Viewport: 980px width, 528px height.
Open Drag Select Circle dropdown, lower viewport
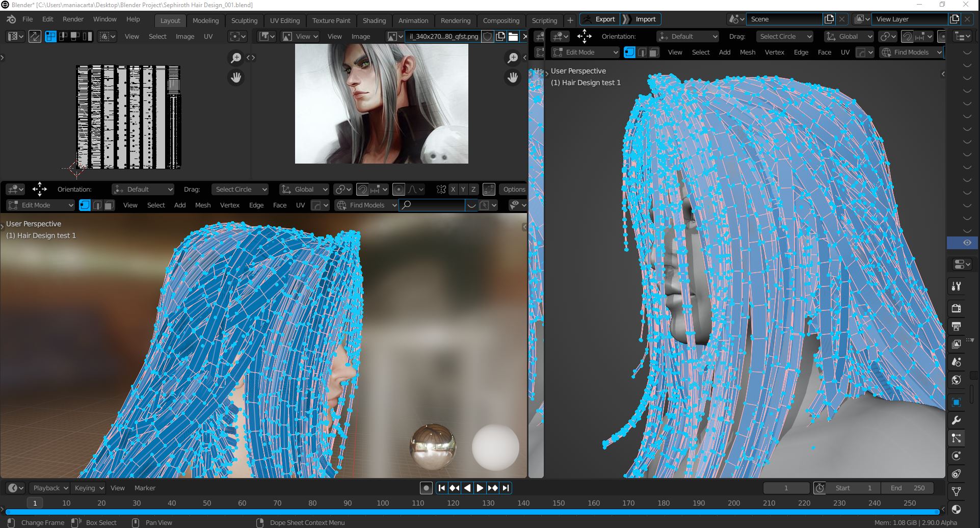240,189
